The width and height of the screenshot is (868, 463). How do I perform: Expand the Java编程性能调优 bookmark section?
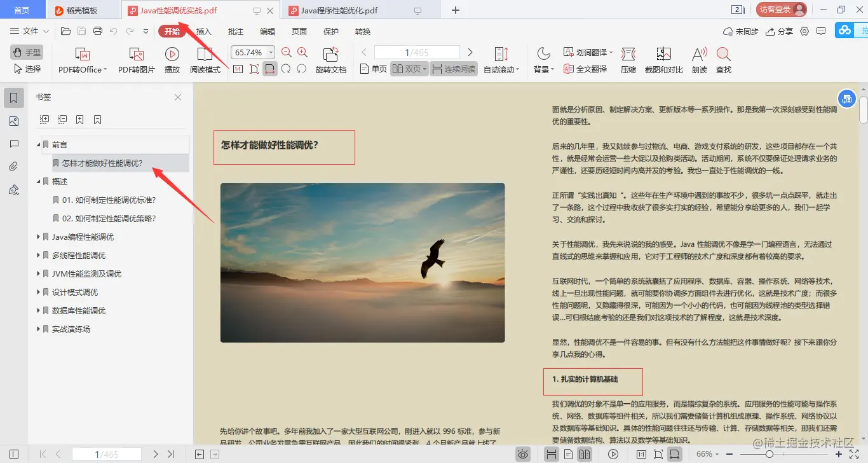38,237
